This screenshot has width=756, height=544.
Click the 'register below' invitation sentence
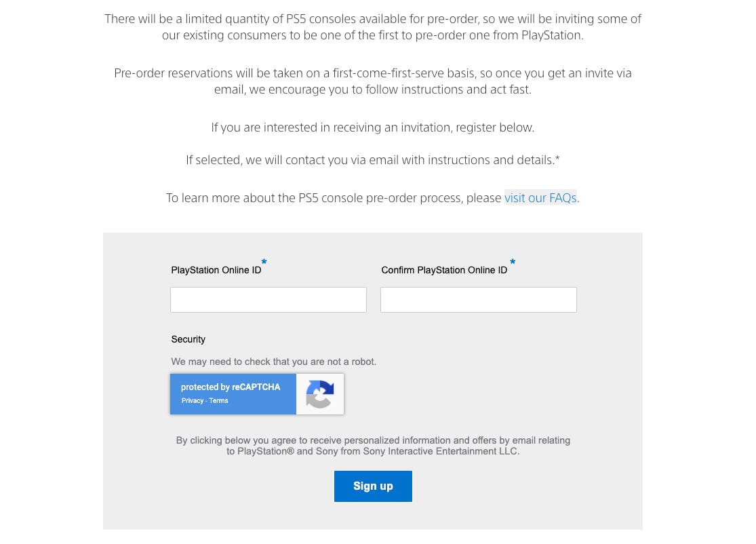pyautogui.click(x=373, y=128)
